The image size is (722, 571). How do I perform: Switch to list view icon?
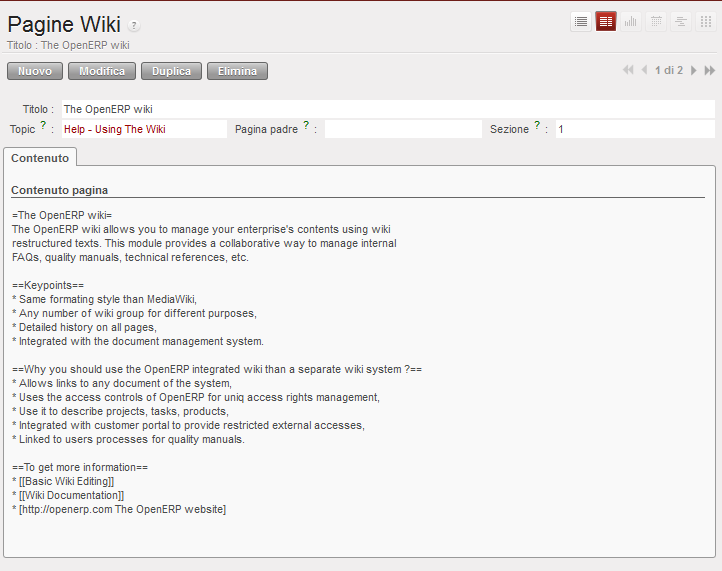point(581,22)
